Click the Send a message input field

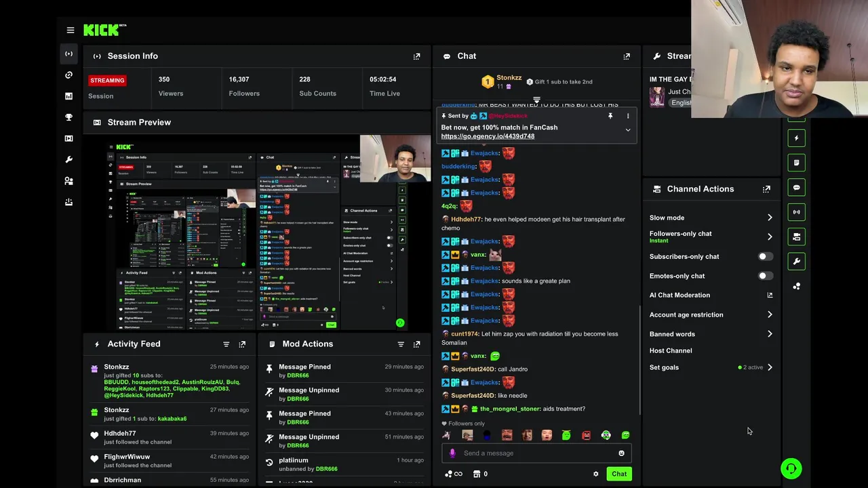point(536,453)
